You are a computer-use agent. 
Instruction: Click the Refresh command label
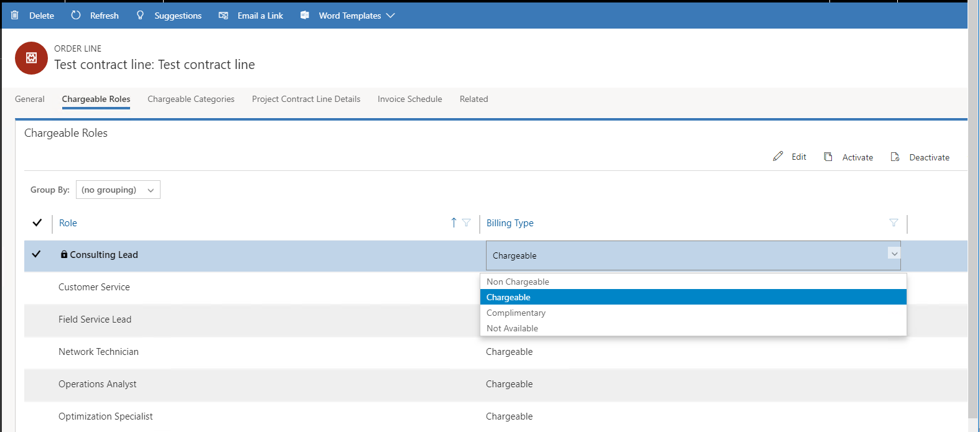pyautogui.click(x=105, y=16)
